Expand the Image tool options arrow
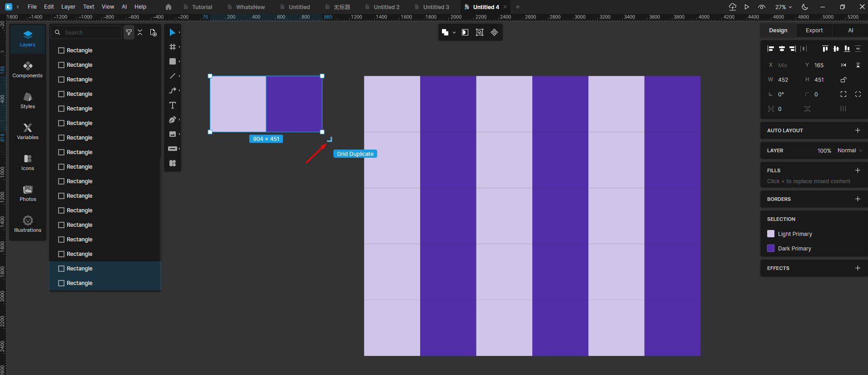The width and height of the screenshot is (868, 375). click(x=179, y=134)
